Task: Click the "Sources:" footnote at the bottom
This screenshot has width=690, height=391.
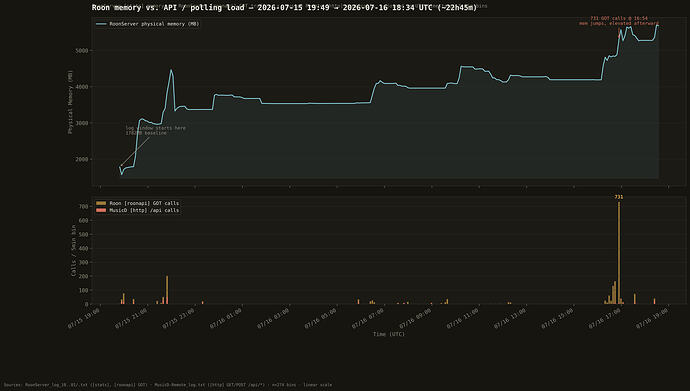Action: (x=168, y=385)
